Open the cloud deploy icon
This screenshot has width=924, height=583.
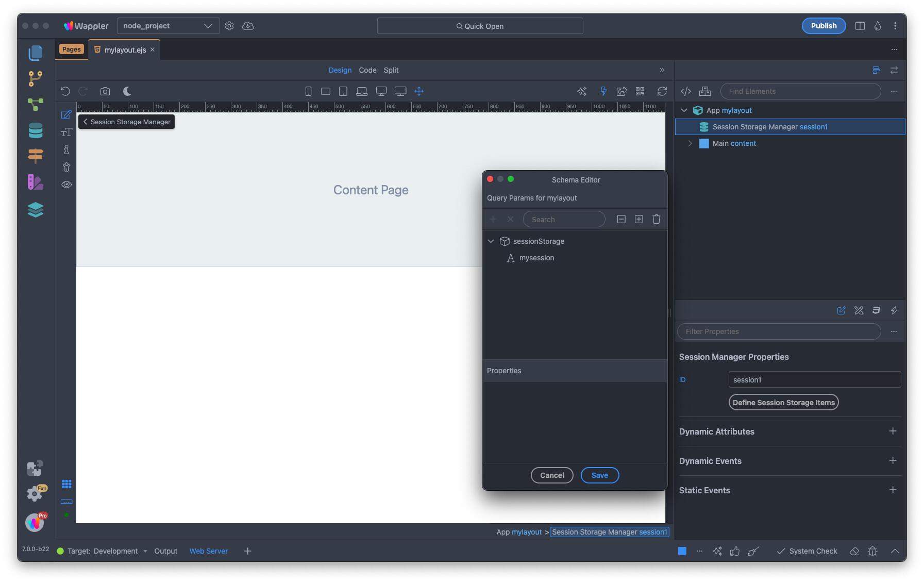tap(248, 26)
